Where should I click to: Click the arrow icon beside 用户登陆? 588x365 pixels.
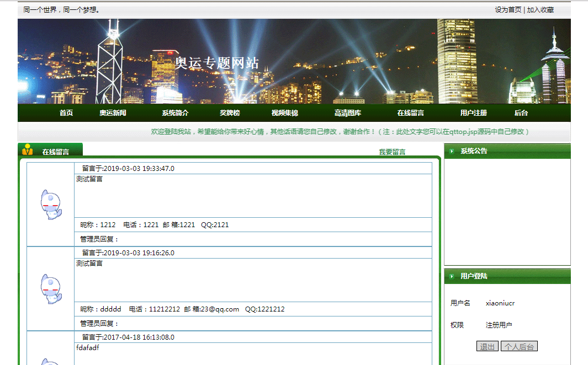[452, 276]
